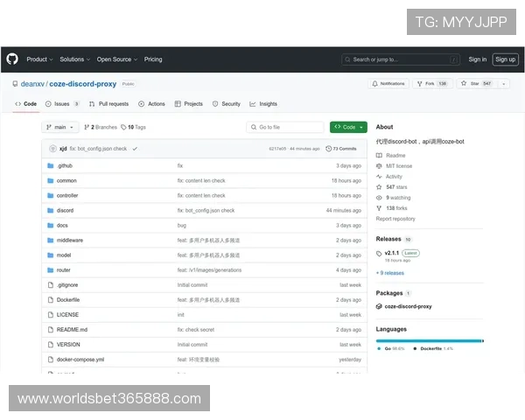Show the + 9 releases link

click(390, 273)
